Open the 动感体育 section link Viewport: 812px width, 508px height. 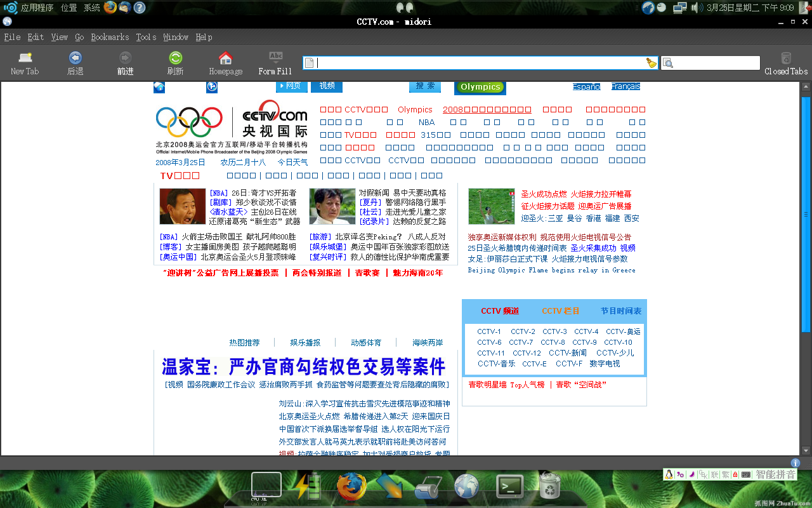coord(366,342)
